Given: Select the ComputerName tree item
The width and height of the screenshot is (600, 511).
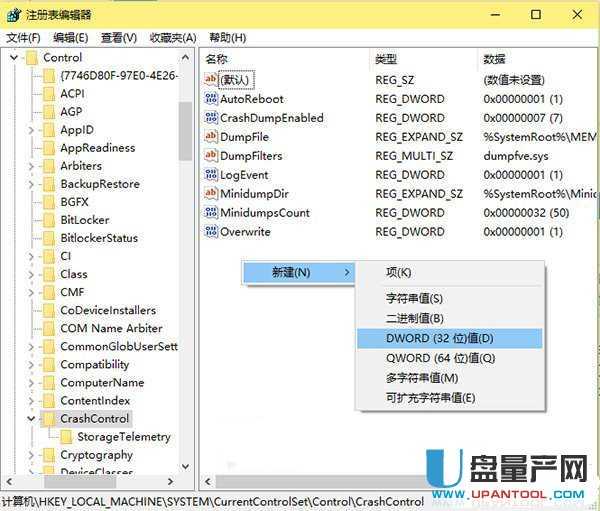Looking at the screenshot, I should point(102,383).
